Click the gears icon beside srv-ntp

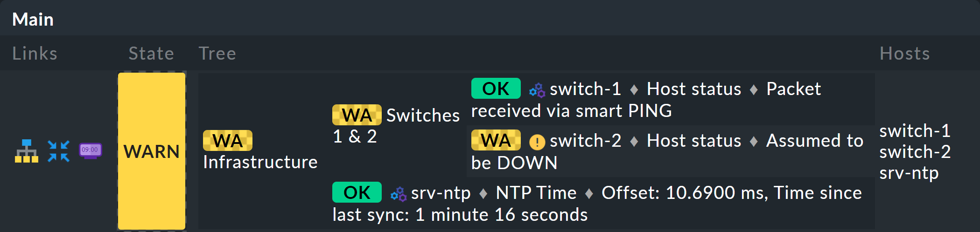pyautogui.click(x=399, y=194)
